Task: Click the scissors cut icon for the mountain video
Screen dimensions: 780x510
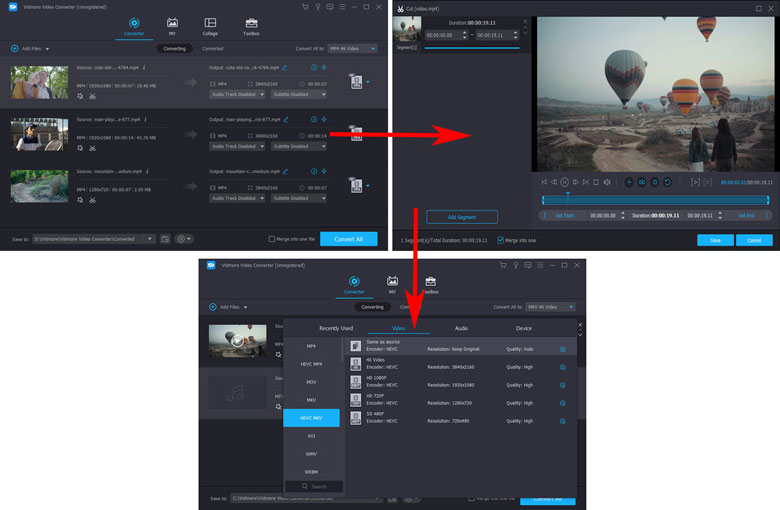Action: (93, 200)
